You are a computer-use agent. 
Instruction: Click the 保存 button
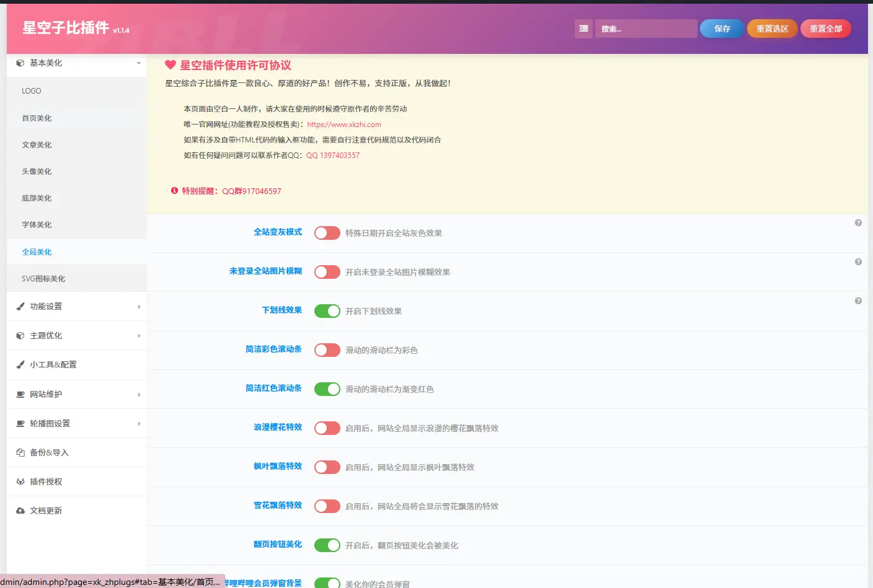point(721,28)
